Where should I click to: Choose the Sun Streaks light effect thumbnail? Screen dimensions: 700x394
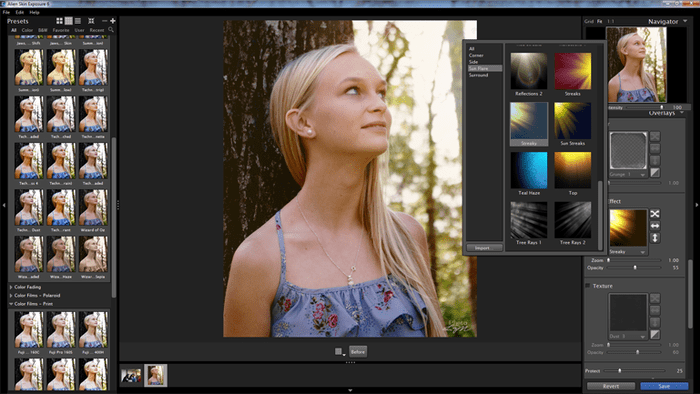[x=572, y=121]
